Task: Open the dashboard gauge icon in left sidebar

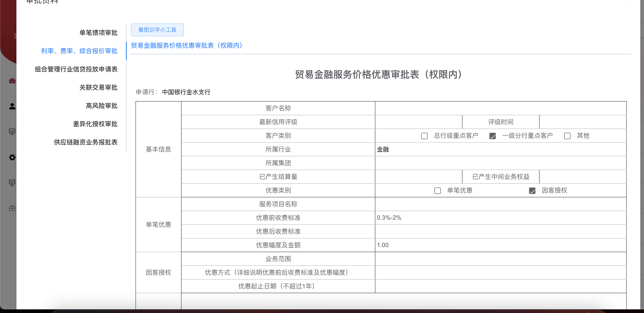Action: tap(12, 81)
